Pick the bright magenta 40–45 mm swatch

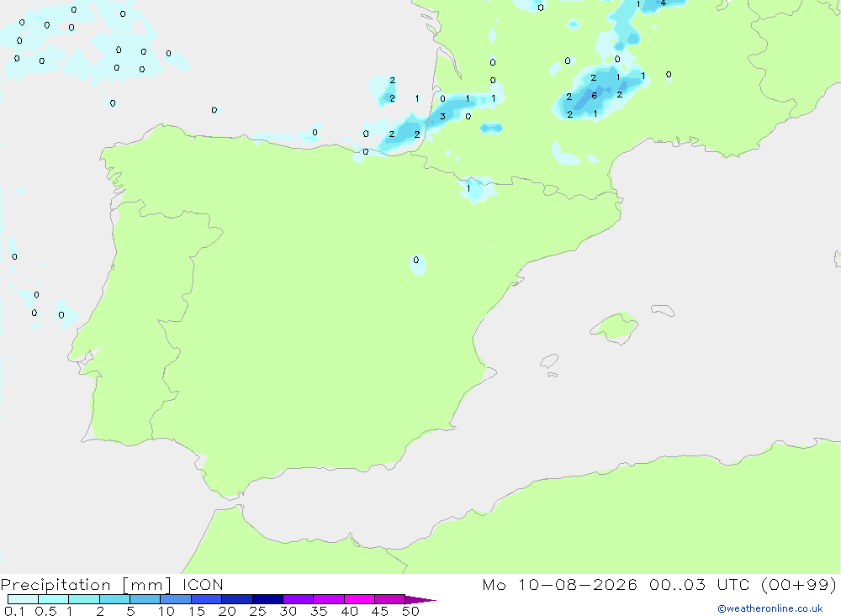tap(359, 599)
